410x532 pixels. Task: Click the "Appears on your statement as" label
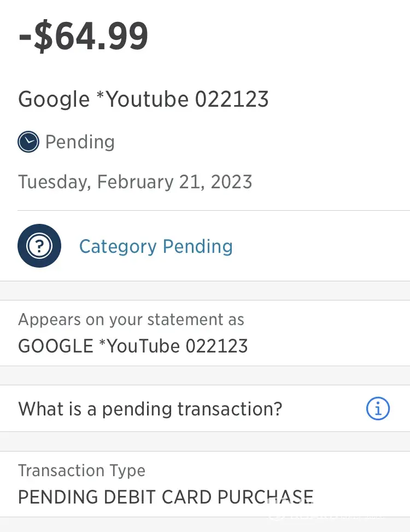click(131, 320)
